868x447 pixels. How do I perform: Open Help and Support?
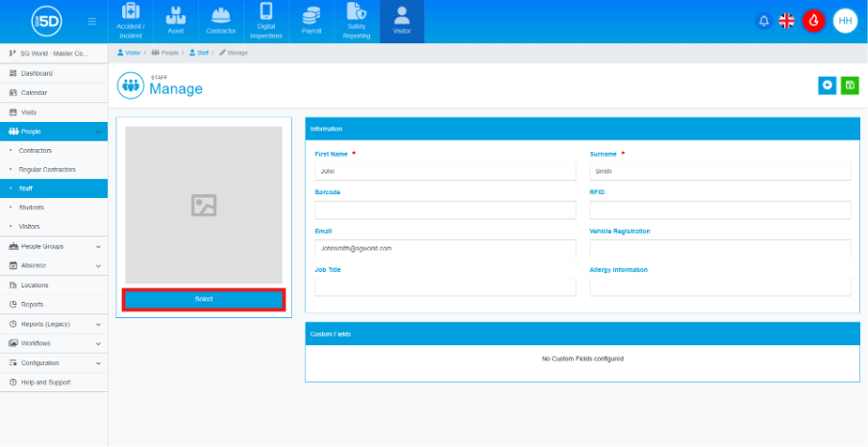54,383
